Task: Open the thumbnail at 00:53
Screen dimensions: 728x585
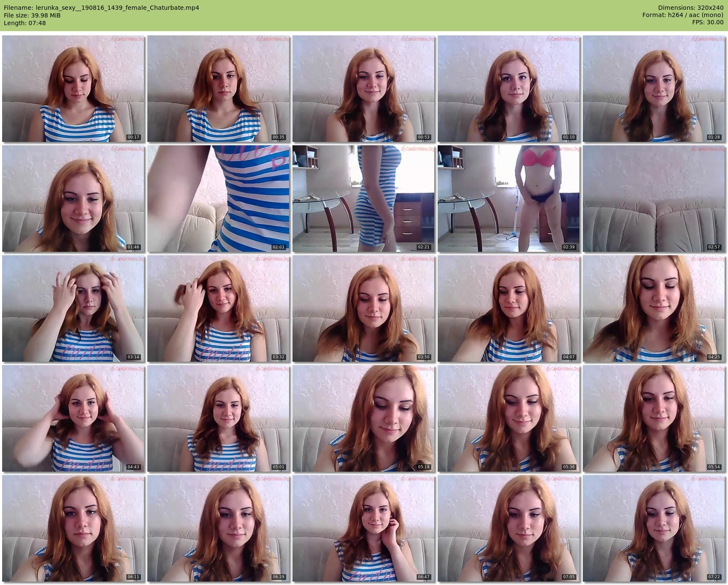Action: 364,89
